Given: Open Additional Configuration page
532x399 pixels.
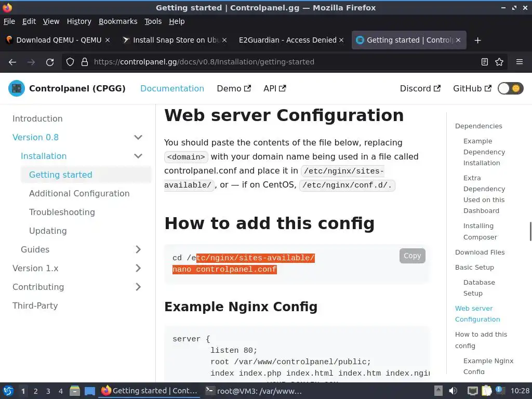Looking at the screenshot, I should click(x=79, y=193).
